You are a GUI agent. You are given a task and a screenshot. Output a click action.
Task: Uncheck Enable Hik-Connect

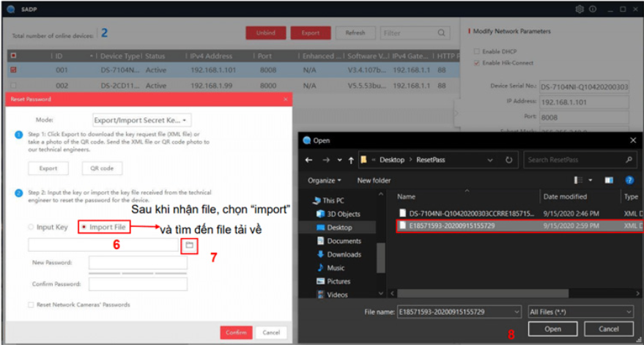[477, 63]
